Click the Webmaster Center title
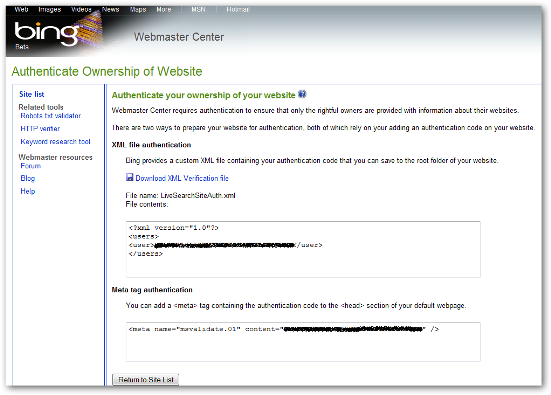This screenshot has height=395, width=551. coord(179,37)
